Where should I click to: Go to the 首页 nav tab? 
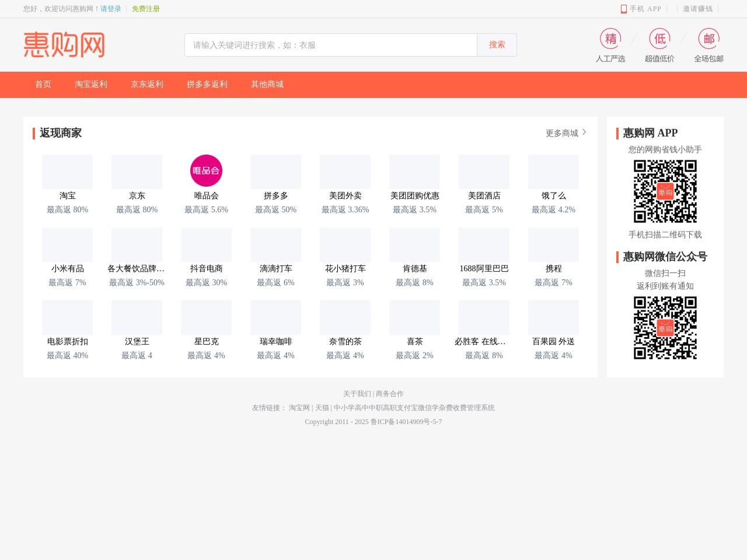click(x=43, y=85)
